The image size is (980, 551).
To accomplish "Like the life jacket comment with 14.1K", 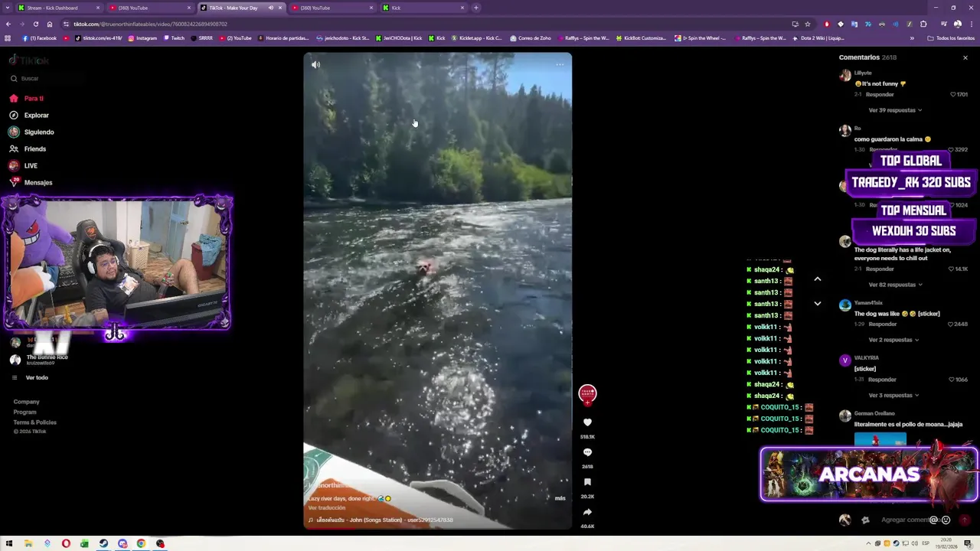I will [952, 269].
